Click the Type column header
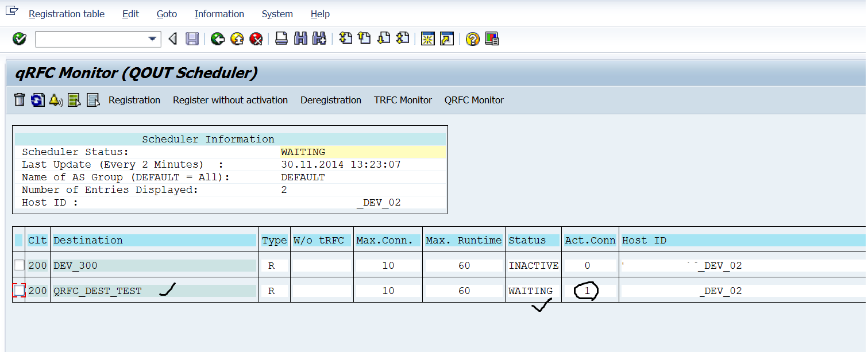Screen dimensions: 868x352 click(x=274, y=240)
